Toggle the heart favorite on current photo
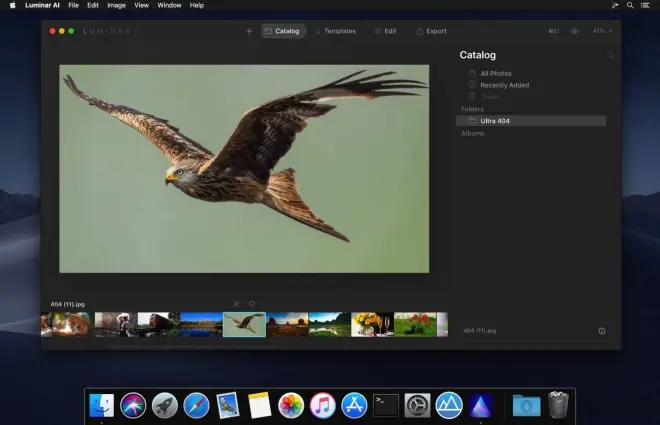Image resolution: width=660 pixels, height=425 pixels. tap(252, 304)
